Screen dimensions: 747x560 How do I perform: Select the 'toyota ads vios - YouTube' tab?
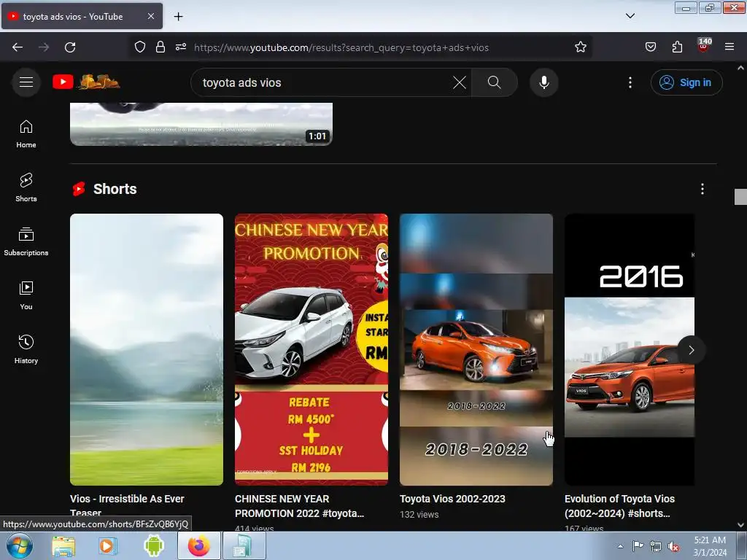pos(82,16)
